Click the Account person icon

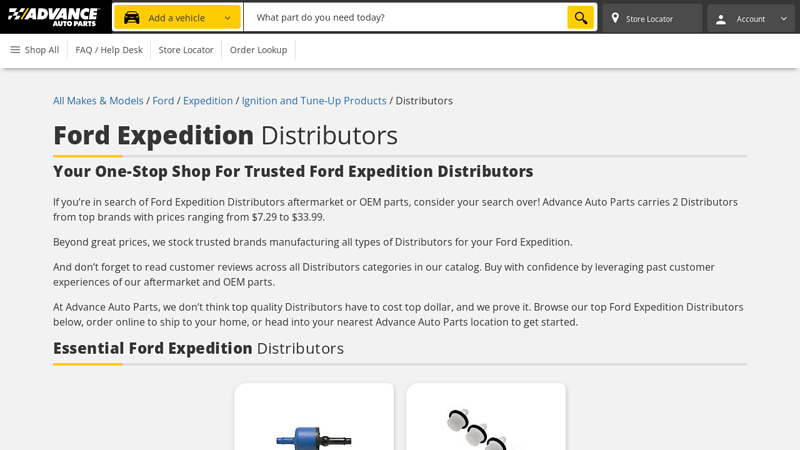point(720,19)
